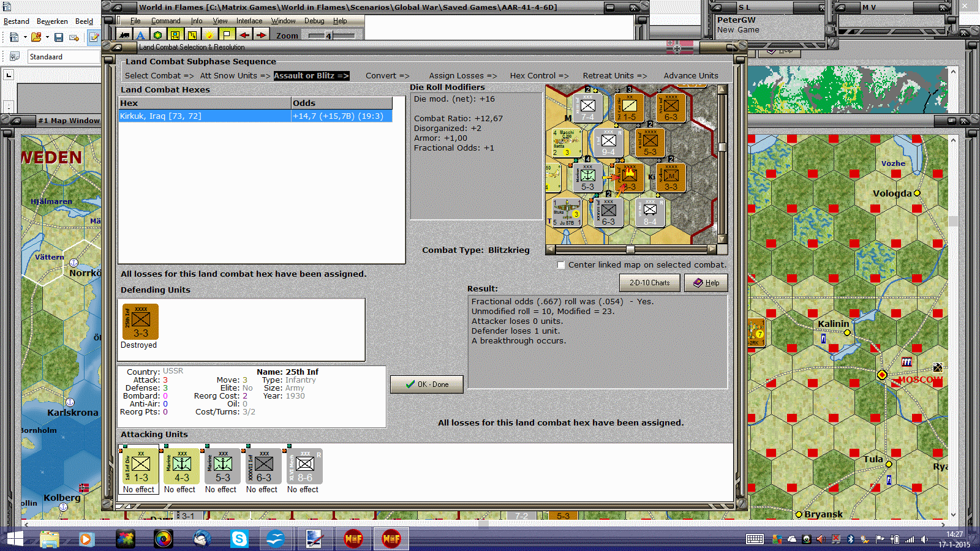Click the volume speaker tray icon
This screenshot has height=551, width=980.
coord(924,539)
